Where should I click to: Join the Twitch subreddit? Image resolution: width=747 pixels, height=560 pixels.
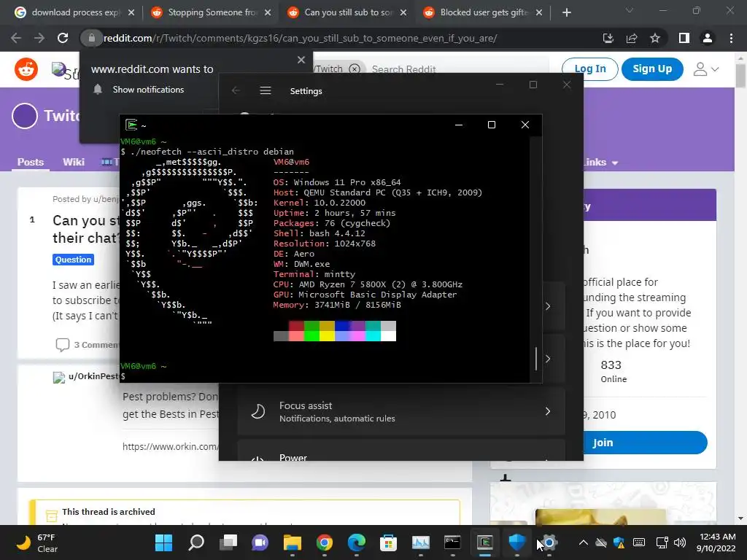[646, 443]
